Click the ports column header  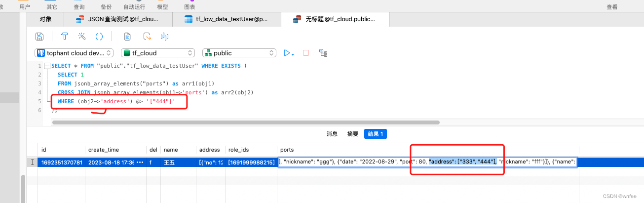[x=428, y=150]
